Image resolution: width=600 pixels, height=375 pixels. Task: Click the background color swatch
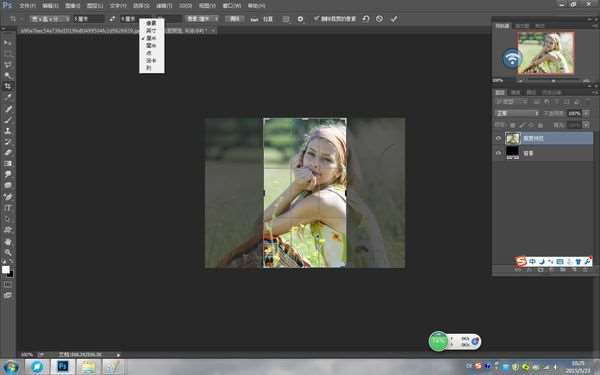10,274
